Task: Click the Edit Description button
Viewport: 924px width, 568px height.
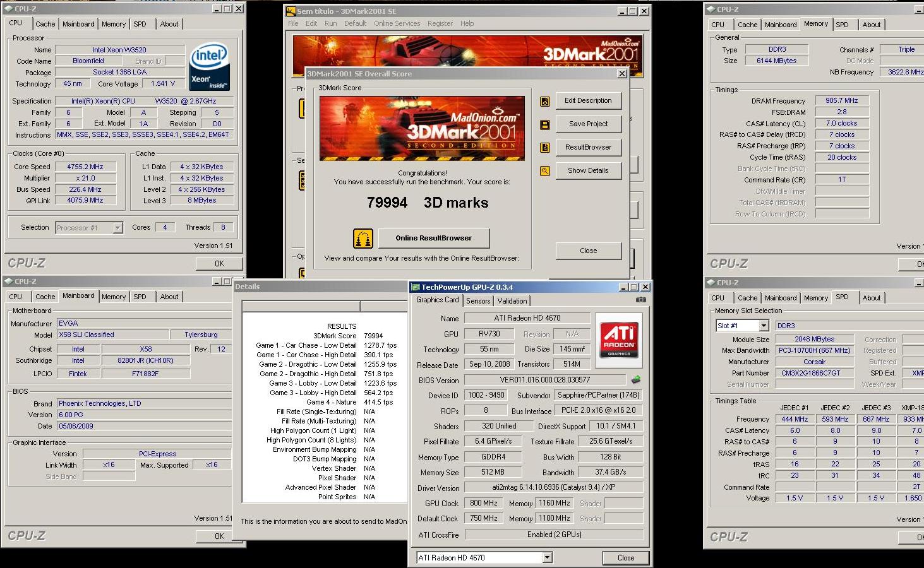Action: click(588, 101)
